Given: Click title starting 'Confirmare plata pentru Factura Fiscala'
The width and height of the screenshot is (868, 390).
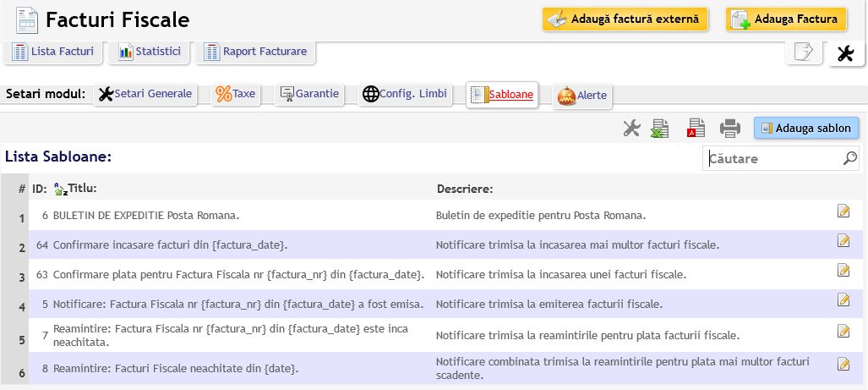Looking at the screenshot, I should 239,274.
